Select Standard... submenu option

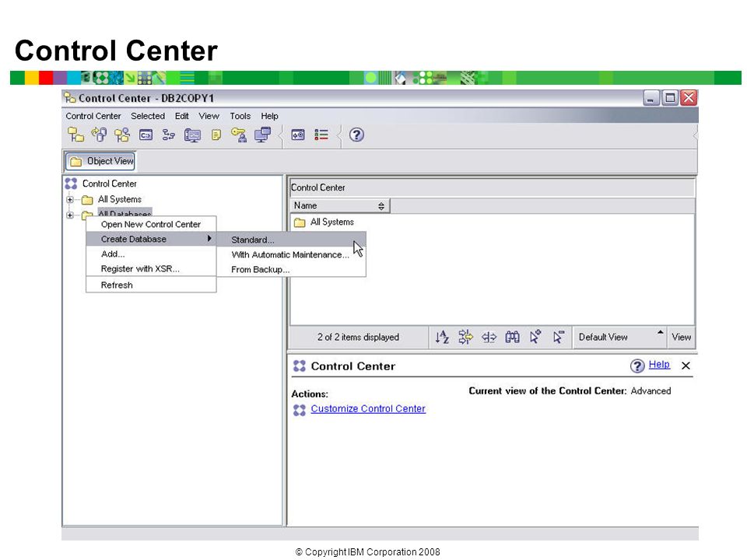(292, 240)
